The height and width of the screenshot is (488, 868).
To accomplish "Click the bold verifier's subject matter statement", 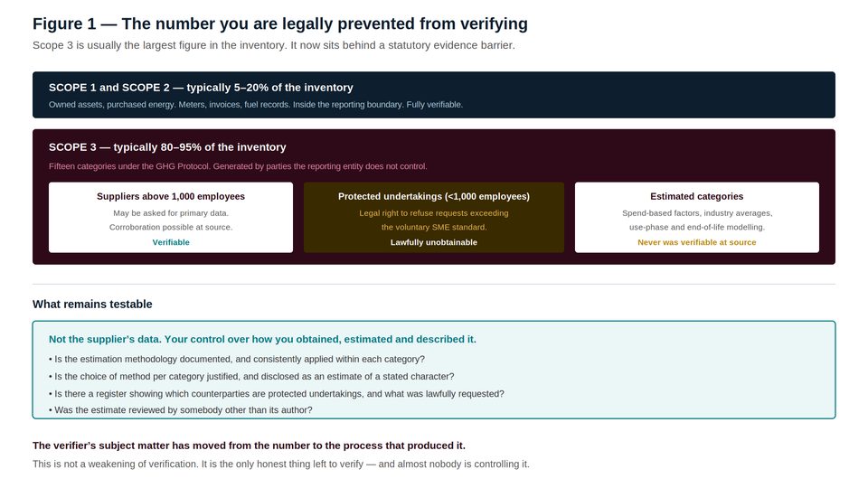I will point(250,446).
